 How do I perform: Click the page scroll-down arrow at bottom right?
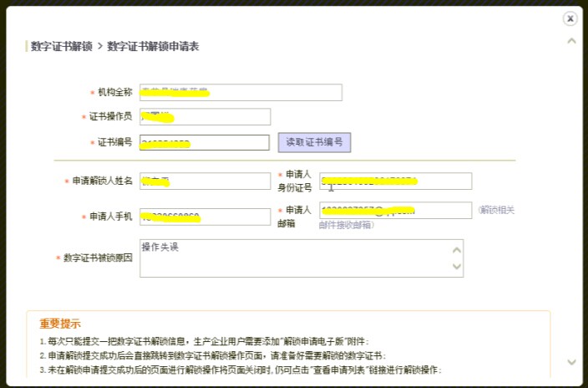[x=571, y=362]
